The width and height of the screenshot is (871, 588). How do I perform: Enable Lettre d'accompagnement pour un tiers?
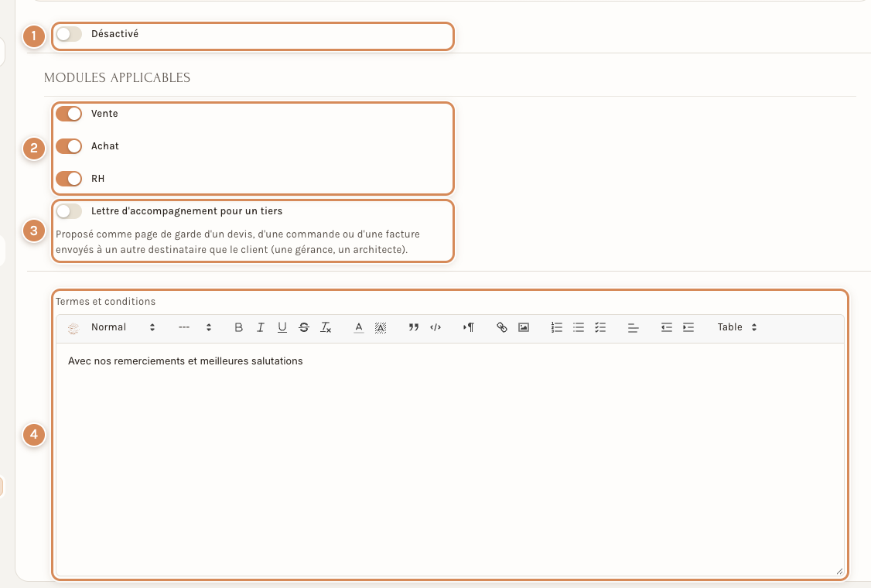69,211
